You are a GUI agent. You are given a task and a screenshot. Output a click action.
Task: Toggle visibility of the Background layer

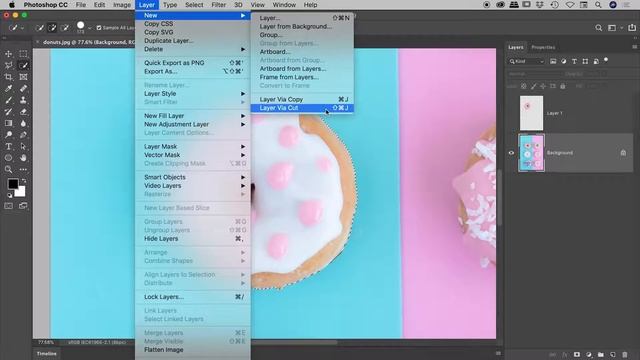click(x=511, y=153)
